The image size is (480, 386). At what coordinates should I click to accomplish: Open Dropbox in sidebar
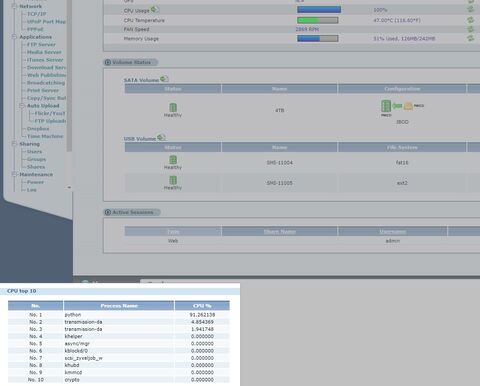(x=38, y=129)
